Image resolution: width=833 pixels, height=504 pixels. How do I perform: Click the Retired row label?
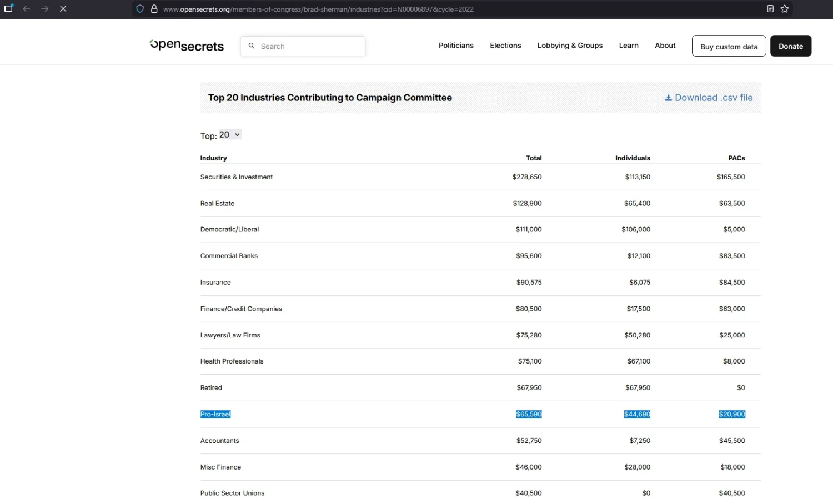tap(211, 388)
